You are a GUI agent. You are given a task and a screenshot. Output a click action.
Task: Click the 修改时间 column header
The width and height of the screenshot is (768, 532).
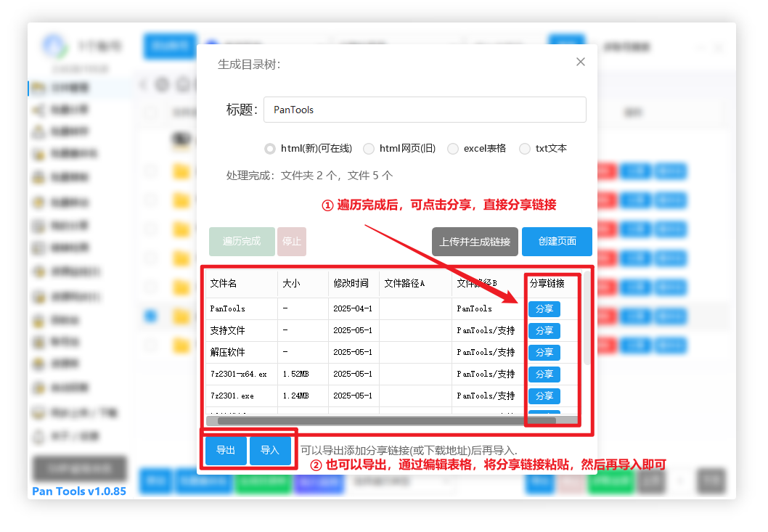click(351, 284)
